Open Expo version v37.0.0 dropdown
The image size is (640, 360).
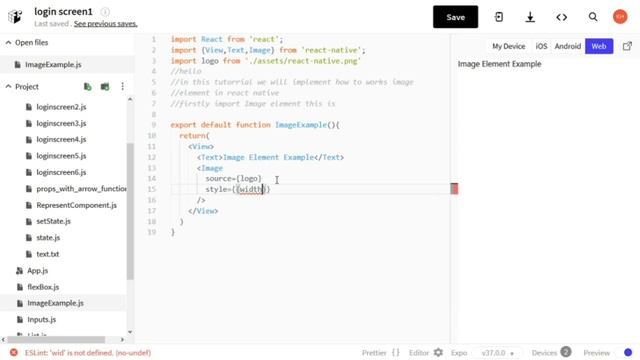pos(497,353)
